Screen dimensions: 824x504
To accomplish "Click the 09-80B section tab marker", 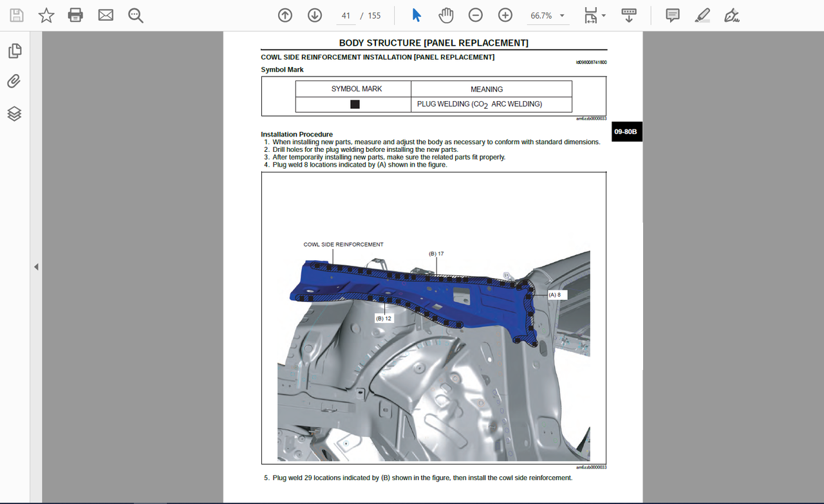I will point(626,132).
